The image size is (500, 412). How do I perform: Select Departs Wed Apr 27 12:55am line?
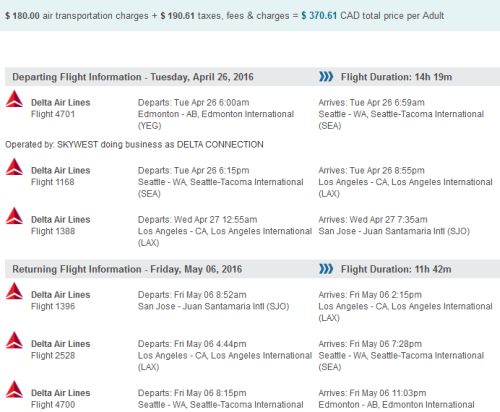click(x=197, y=220)
